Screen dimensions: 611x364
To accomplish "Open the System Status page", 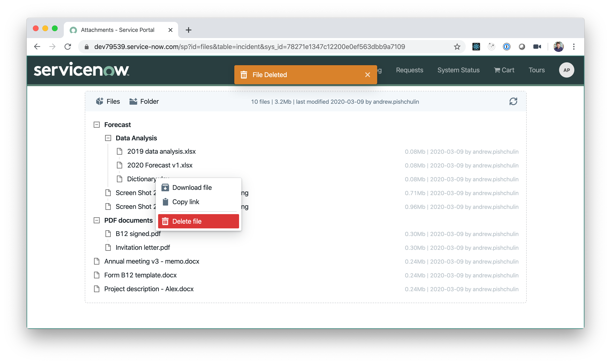I will tap(458, 70).
